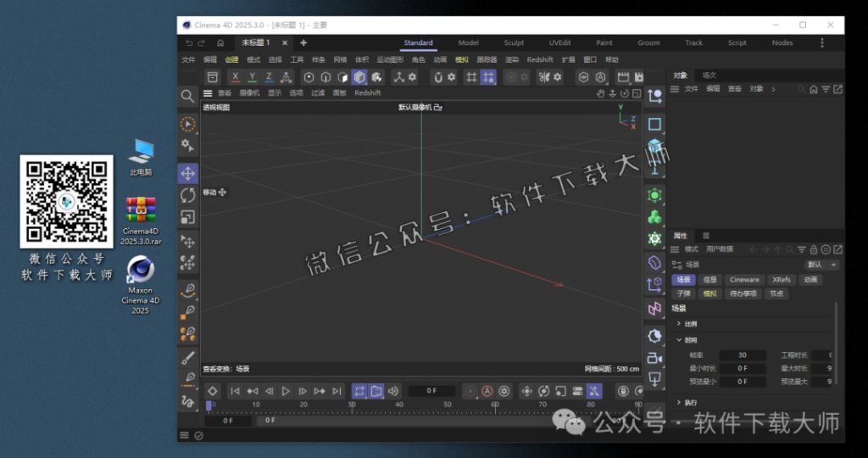The height and width of the screenshot is (458, 868).
Task: Click the green cloner cubes icon
Action: pos(655,216)
